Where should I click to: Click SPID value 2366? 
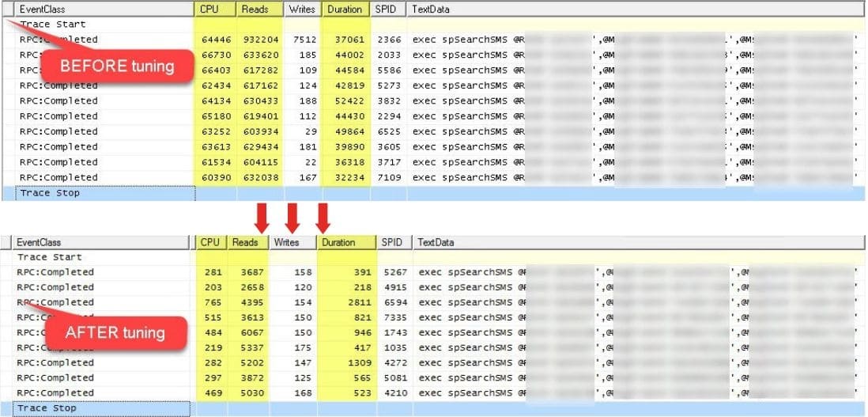pos(388,40)
